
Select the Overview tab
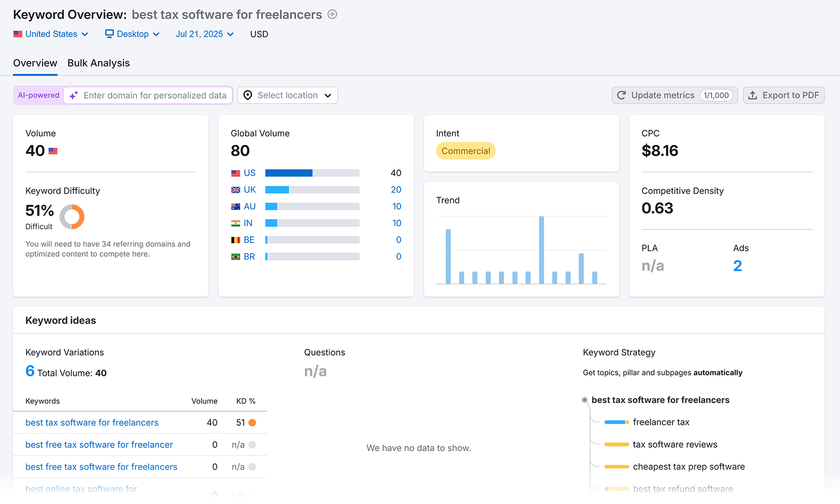[35, 63]
